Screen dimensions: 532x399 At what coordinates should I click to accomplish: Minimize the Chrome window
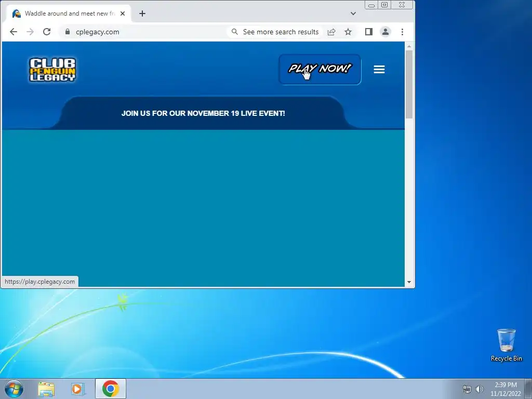[371, 5]
